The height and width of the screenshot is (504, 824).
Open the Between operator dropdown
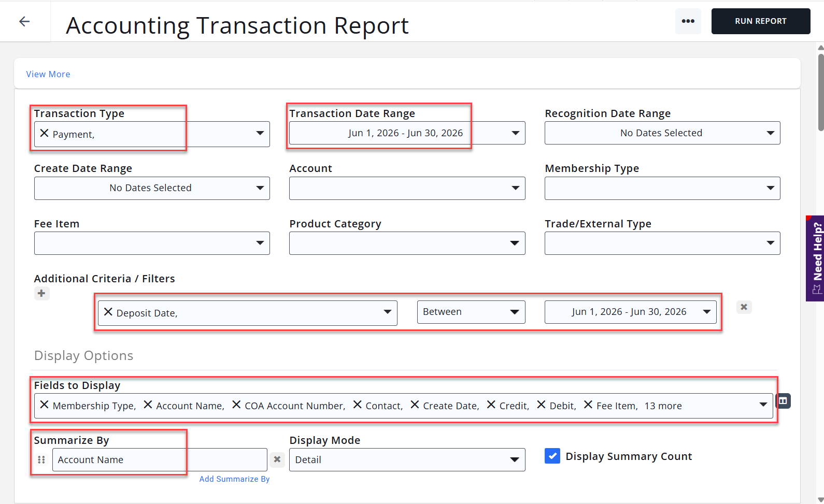pyautogui.click(x=471, y=312)
